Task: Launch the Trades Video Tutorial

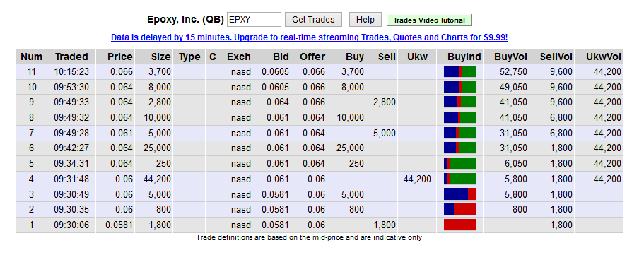Action: [x=429, y=20]
